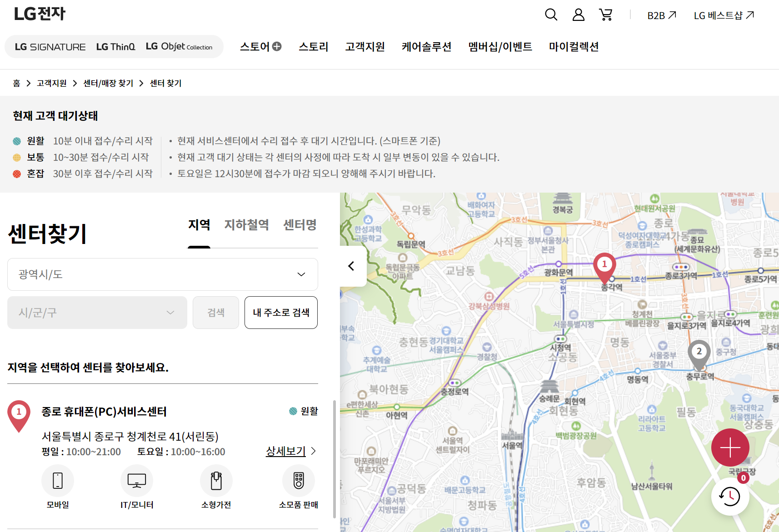
Task: Open LG SIGNATURE brand link
Action: pos(50,47)
